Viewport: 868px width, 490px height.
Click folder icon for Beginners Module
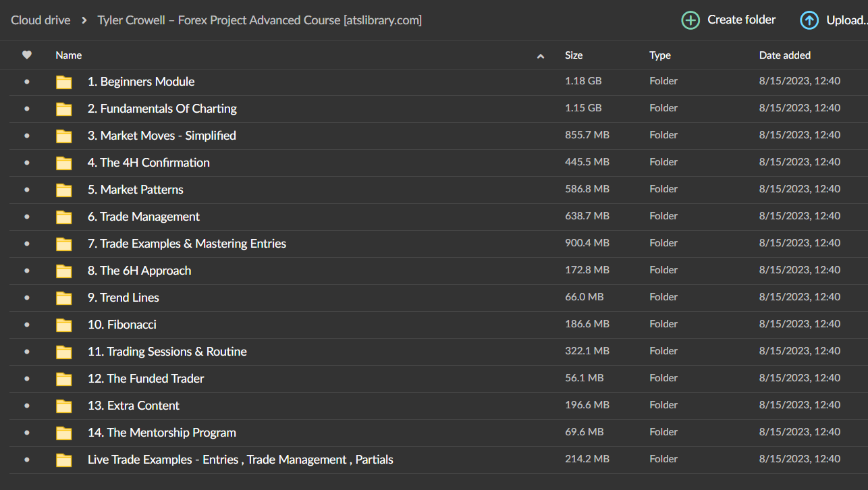(x=64, y=82)
